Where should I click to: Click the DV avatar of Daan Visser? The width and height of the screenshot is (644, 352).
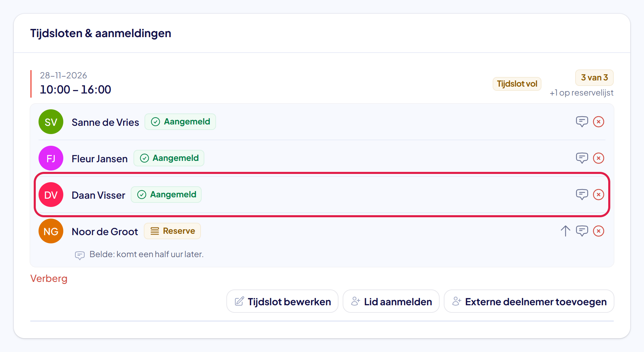tap(51, 195)
